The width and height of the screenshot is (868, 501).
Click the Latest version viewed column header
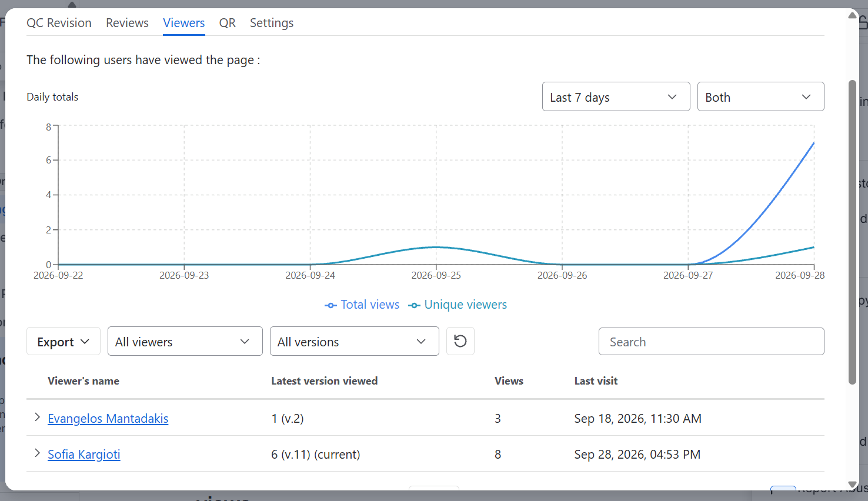(x=324, y=381)
